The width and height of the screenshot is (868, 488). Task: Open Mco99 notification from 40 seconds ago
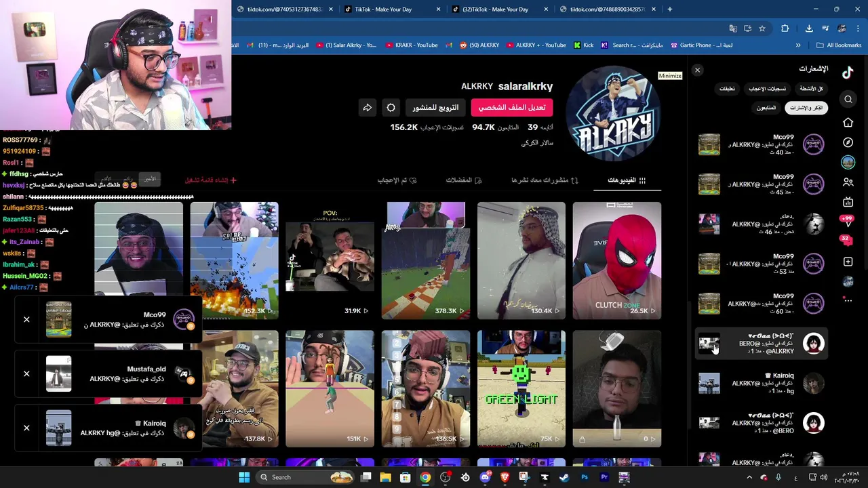click(x=762, y=144)
